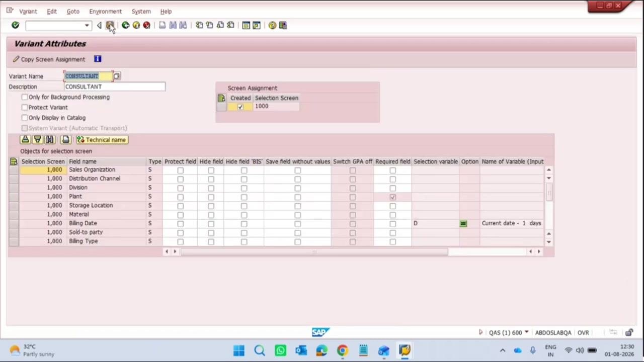The width and height of the screenshot is (644, 362).
Task: Toggle Required field checkbox for Billing Date
Action: 392,223
